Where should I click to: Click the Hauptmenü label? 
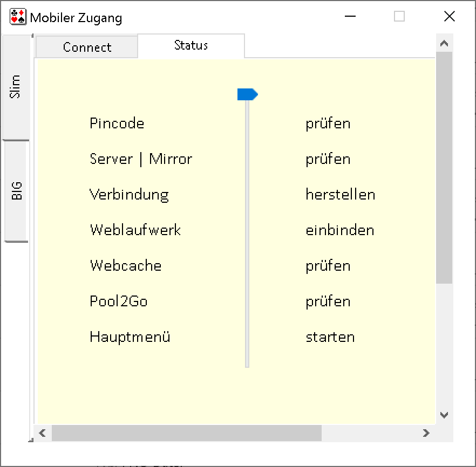click(130, 337)
